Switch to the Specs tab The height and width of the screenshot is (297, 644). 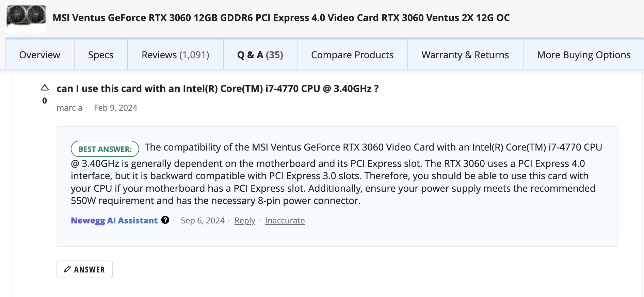click(x=101, y=55)
